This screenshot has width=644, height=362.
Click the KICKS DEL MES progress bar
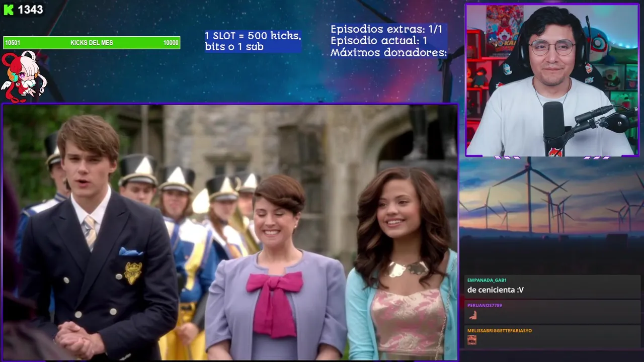92,43
